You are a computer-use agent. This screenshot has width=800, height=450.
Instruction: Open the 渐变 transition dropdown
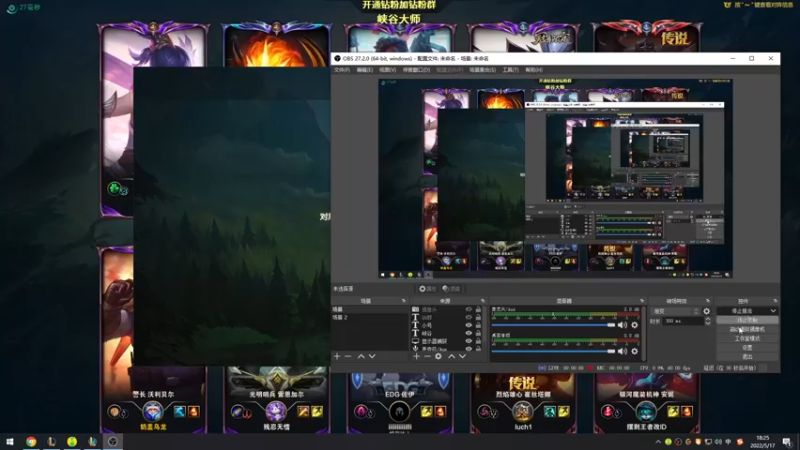[676, 311]
